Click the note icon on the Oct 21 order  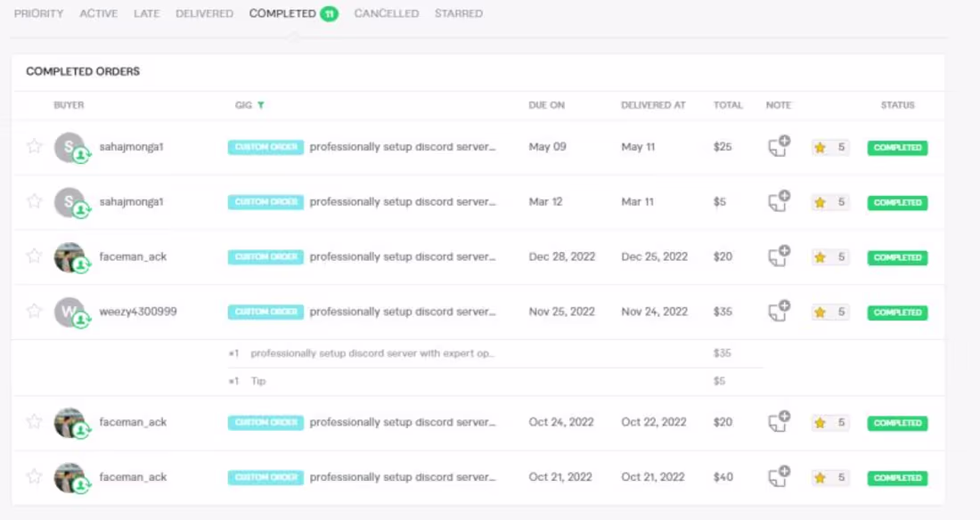(x=779, y=477)
